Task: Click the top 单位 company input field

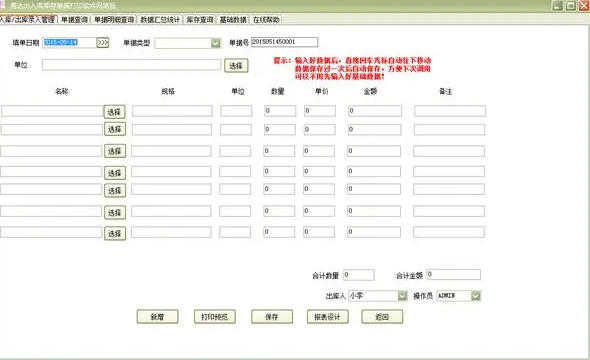Action: (x=131, y=65)
